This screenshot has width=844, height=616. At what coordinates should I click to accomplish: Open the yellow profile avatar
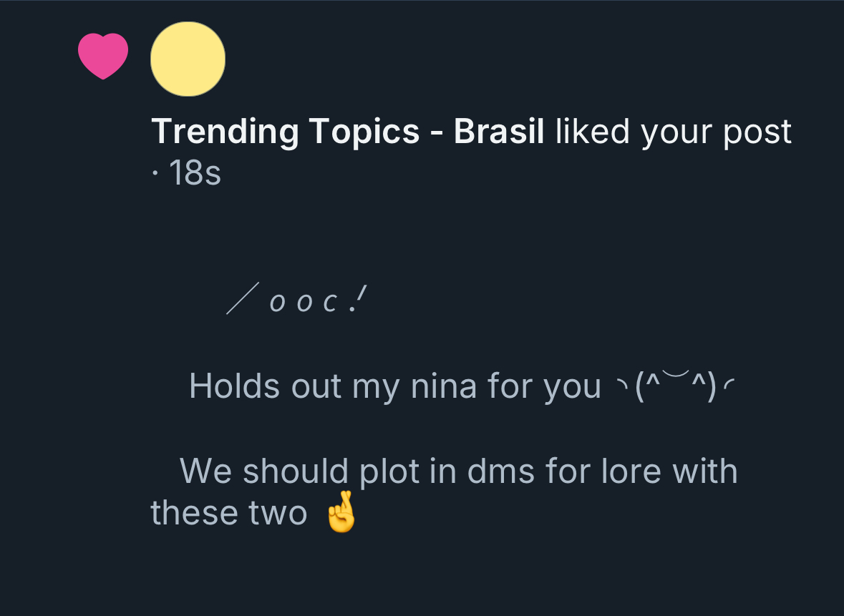tap(188, 59)
